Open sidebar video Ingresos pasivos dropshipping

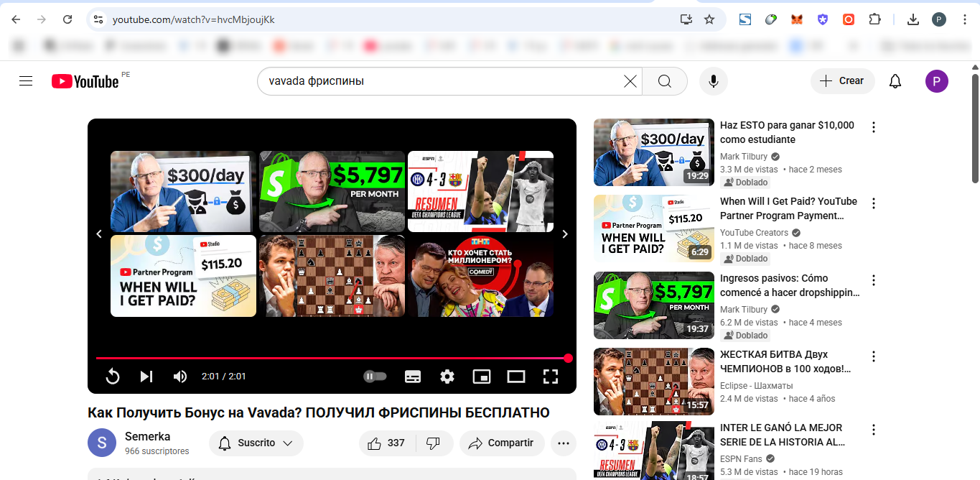[790, 285]
